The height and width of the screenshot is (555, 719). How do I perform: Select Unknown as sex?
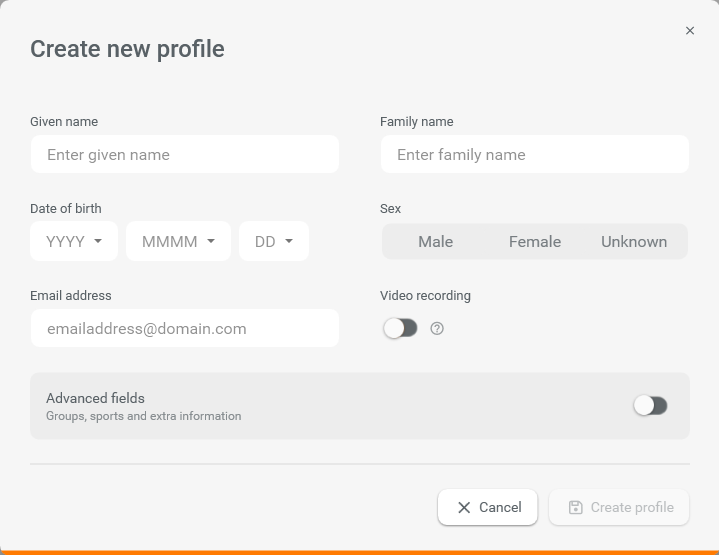click(634, 242)
